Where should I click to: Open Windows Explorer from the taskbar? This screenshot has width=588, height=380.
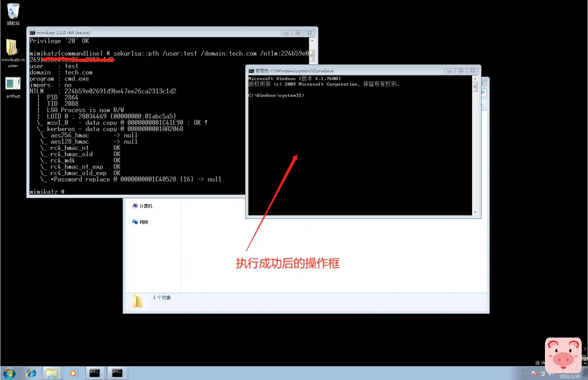coord(51,373)
